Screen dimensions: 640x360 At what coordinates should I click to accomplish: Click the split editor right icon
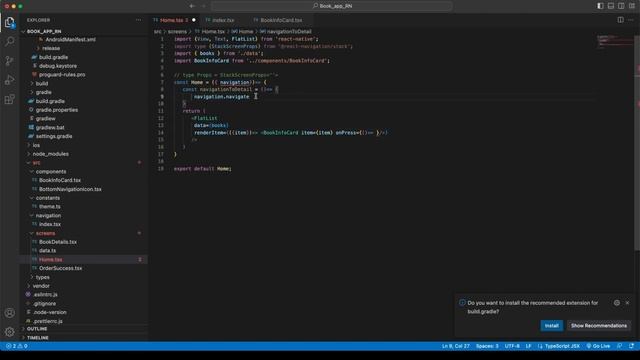tap(620, 20)
